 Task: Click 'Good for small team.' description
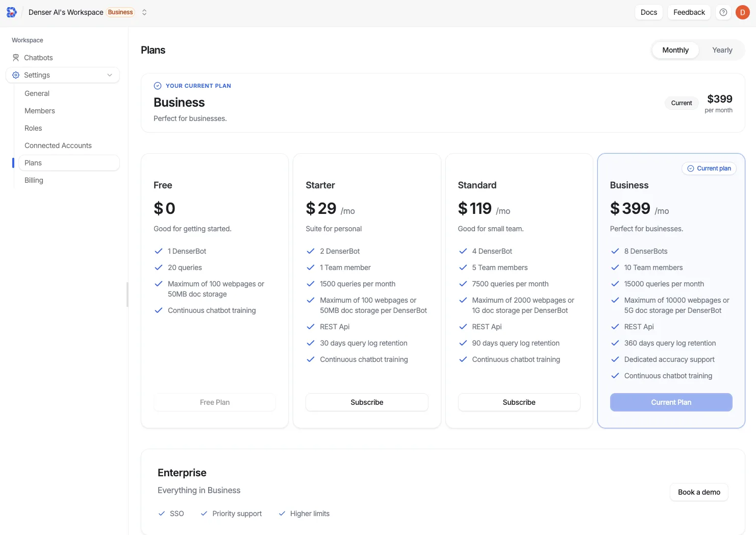[x=491, y=229]
